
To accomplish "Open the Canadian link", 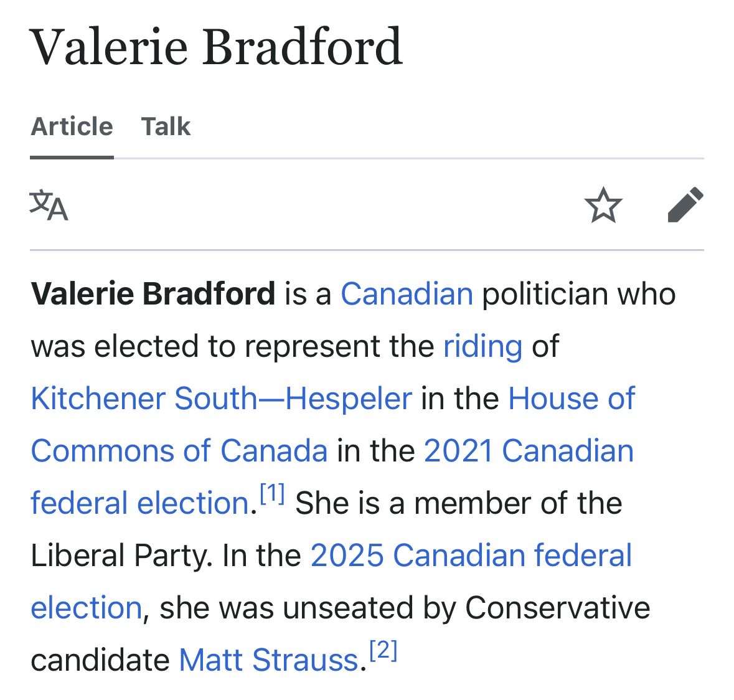I will [407, 294].
